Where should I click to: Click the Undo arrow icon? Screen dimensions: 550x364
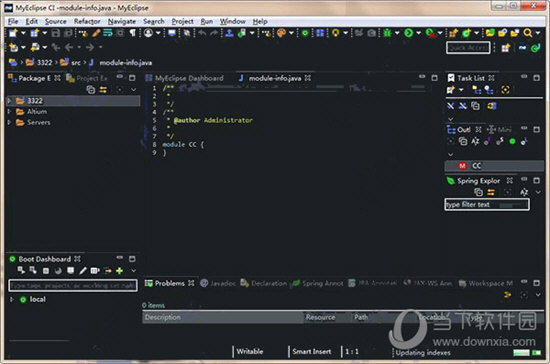click(x=202, y=33)
